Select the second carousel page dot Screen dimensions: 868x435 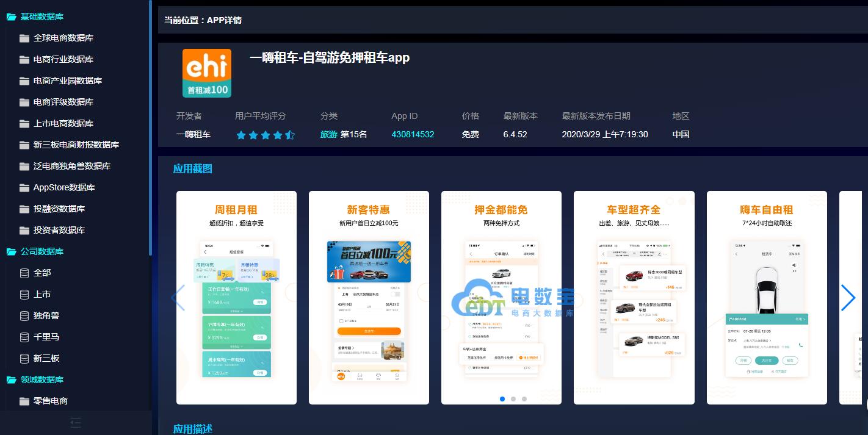[x=513, y=399]
